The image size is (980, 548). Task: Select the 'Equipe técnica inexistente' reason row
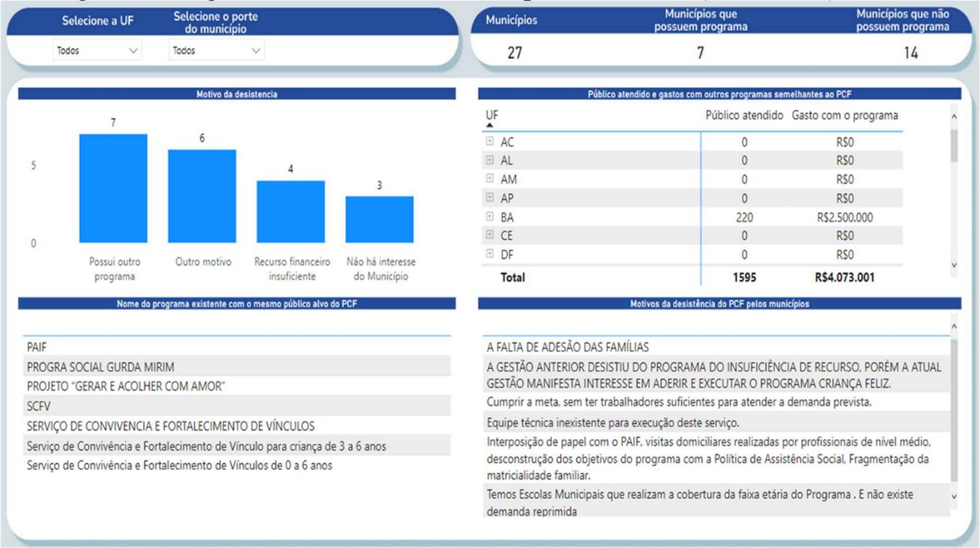[x=715, y=422]
